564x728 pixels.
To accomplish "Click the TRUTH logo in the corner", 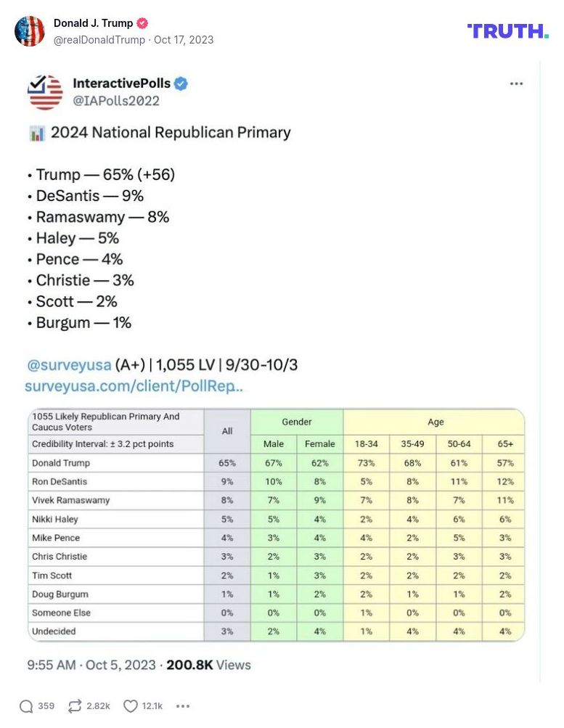I will [x=508, y=31].
